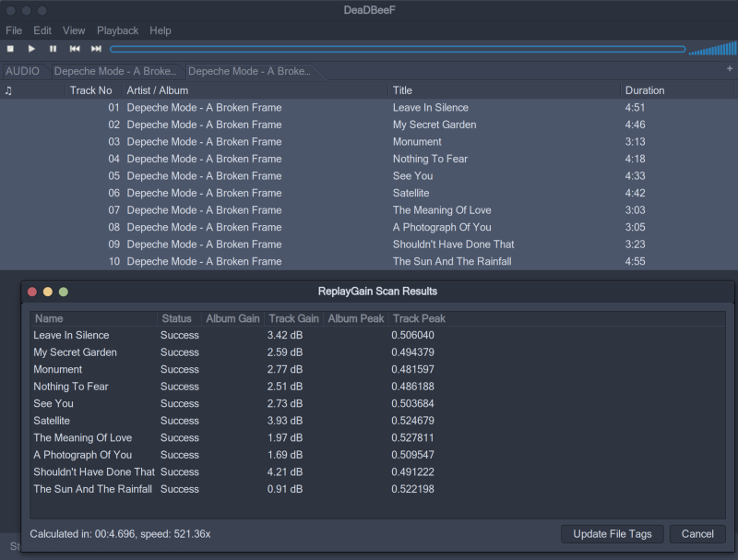Switch to the AUDIO playlist tab
The width and height of the screenshot is (738, 560).
[x=22, y=71]
